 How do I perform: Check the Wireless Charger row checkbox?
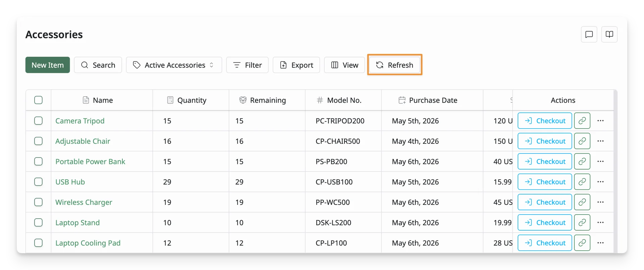point(38,202)
